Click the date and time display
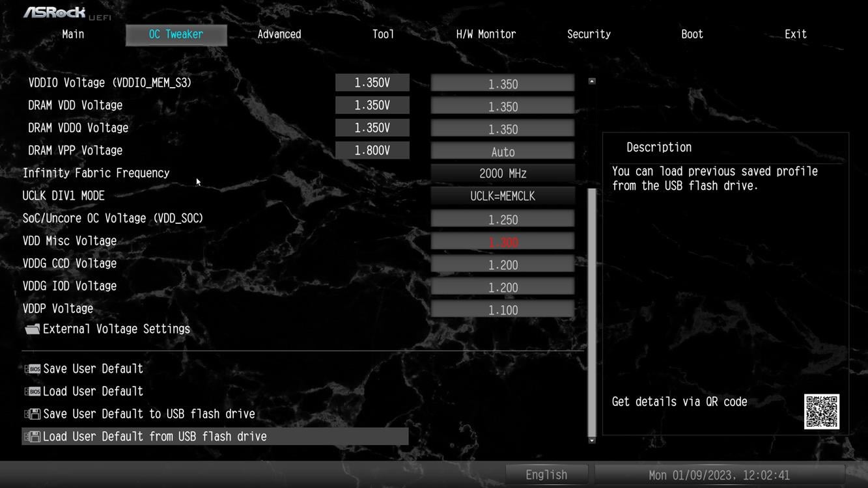 [x=719, y=475]
